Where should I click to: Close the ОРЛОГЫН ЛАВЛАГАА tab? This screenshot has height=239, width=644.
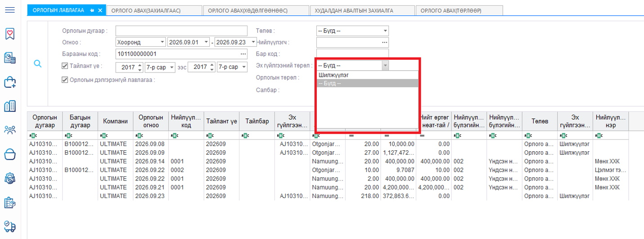point(100,10)
